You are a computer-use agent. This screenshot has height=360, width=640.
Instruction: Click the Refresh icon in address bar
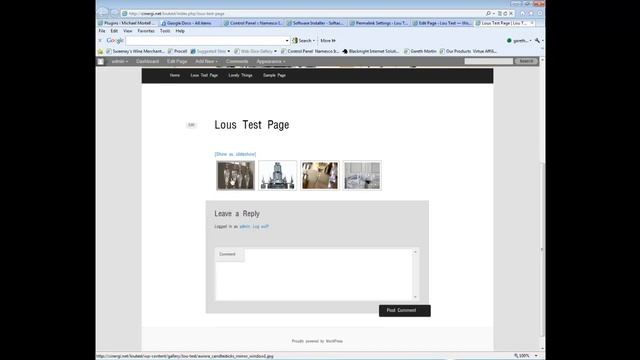[505, 13]
